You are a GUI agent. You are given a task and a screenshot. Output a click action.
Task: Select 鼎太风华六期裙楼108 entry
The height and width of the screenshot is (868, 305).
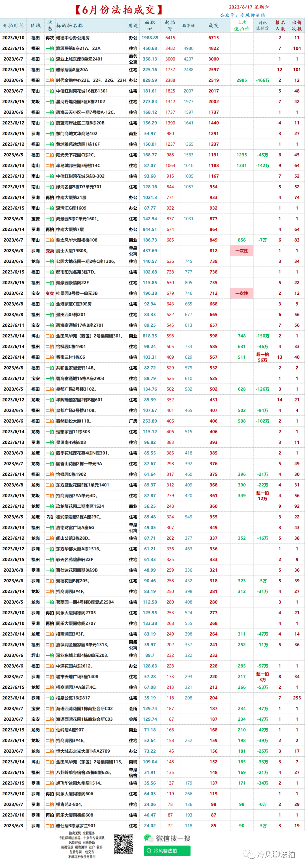(77, 240)
